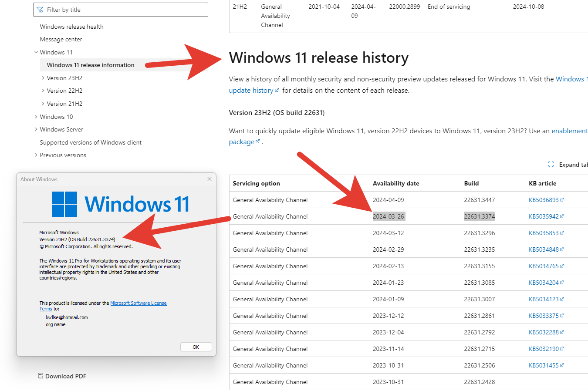This screenshot has width=588, height=391.
Task: Click the highlighted build 22631.3374
Action: [480, 216]
